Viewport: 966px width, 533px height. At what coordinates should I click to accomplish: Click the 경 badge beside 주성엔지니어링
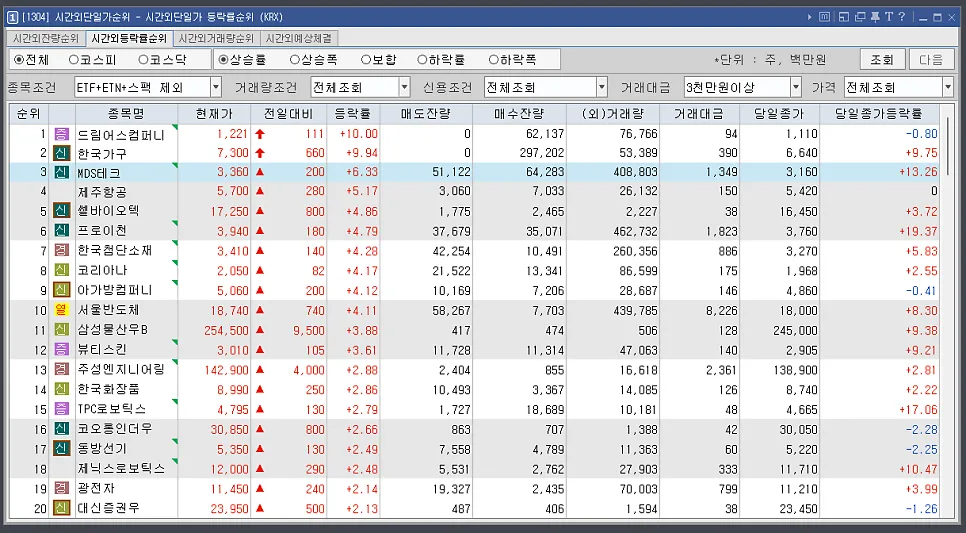tap(61, 370)
